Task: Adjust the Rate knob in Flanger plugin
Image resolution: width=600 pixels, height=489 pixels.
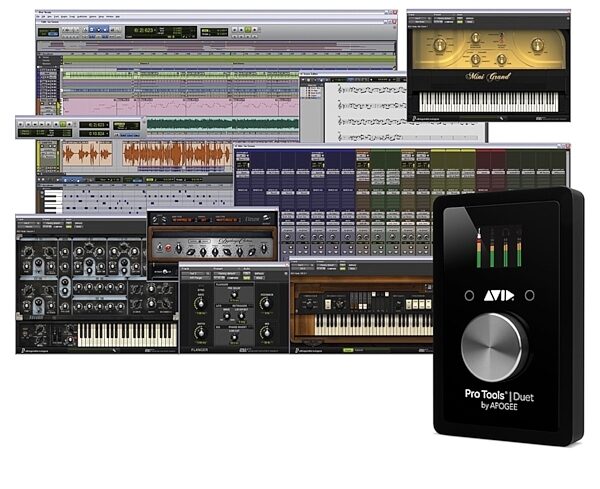Action: [x=200, y=303]
